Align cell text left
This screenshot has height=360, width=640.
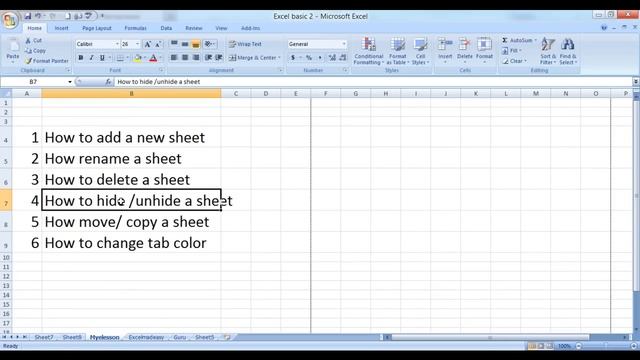click(x=174, y=58)
